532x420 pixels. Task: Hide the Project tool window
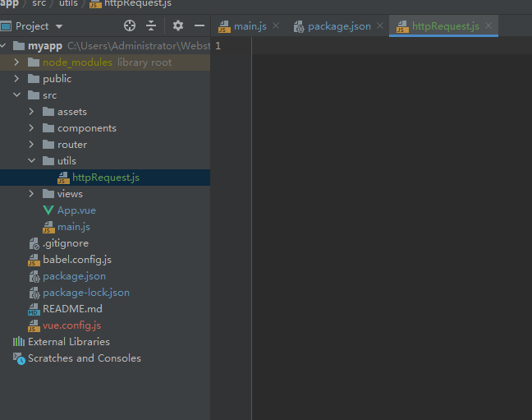coord(198,26)
